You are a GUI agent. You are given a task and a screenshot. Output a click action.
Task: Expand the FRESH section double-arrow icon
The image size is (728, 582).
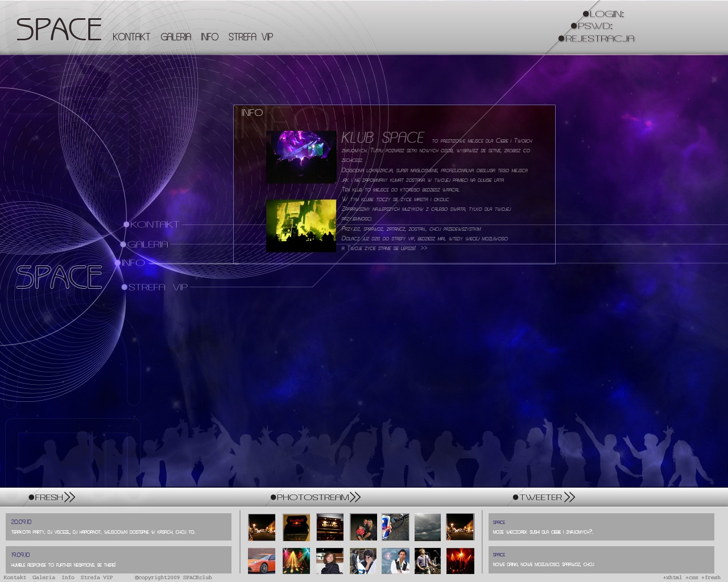tap(69, 497)
